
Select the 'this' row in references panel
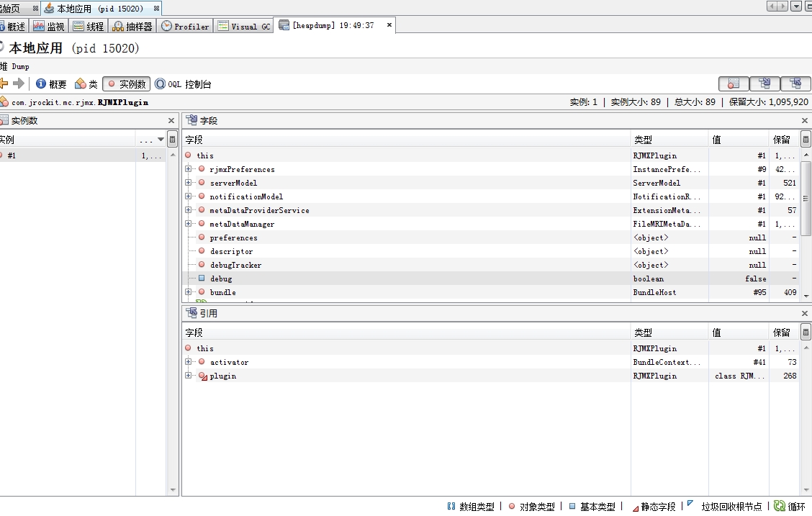coord(491,348)
